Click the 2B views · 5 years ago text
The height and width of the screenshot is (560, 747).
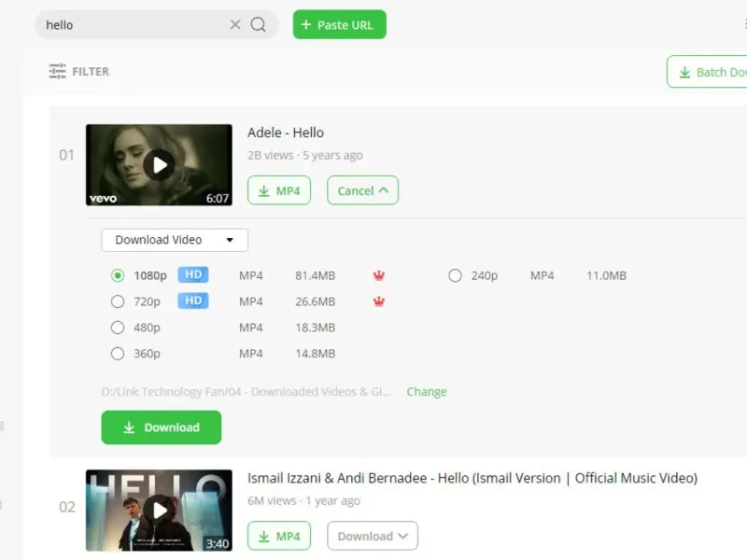pos(305,155)
